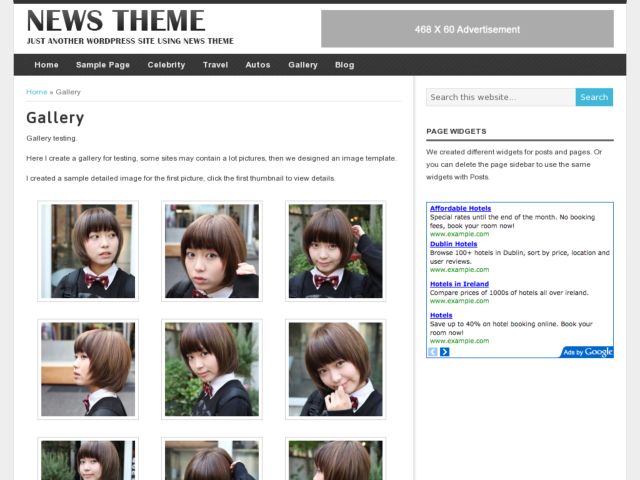The image size is (640, 480).
Task: Click the next arrow icon in Google ads box
Action: [444, 352]
